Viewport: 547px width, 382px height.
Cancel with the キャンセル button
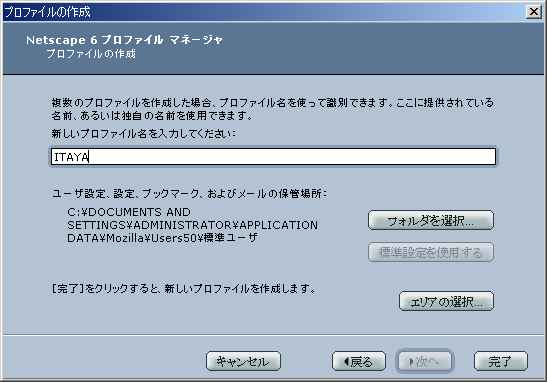(x=243, y=361)
